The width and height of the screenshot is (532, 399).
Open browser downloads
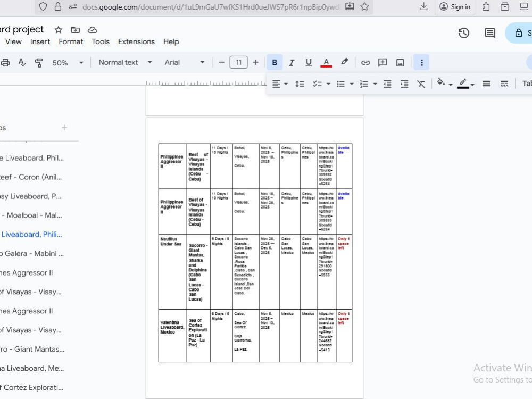click(x=424, y=6)
